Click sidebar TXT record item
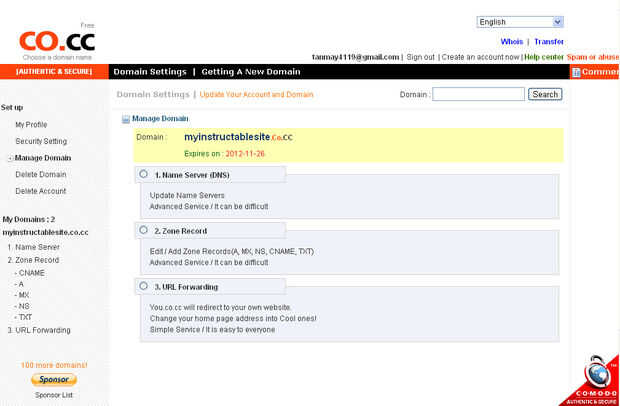 tap(23, 317)
